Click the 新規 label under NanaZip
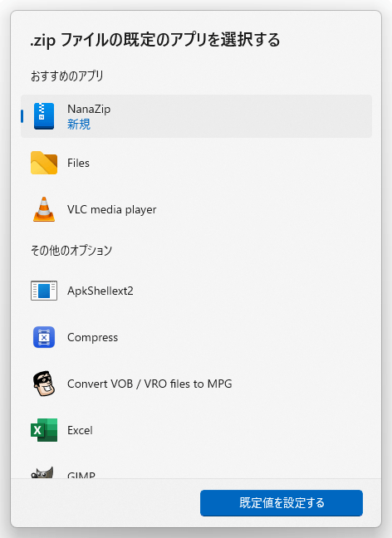The height and width of the screenshot is (538, 392). pos(79,124)
